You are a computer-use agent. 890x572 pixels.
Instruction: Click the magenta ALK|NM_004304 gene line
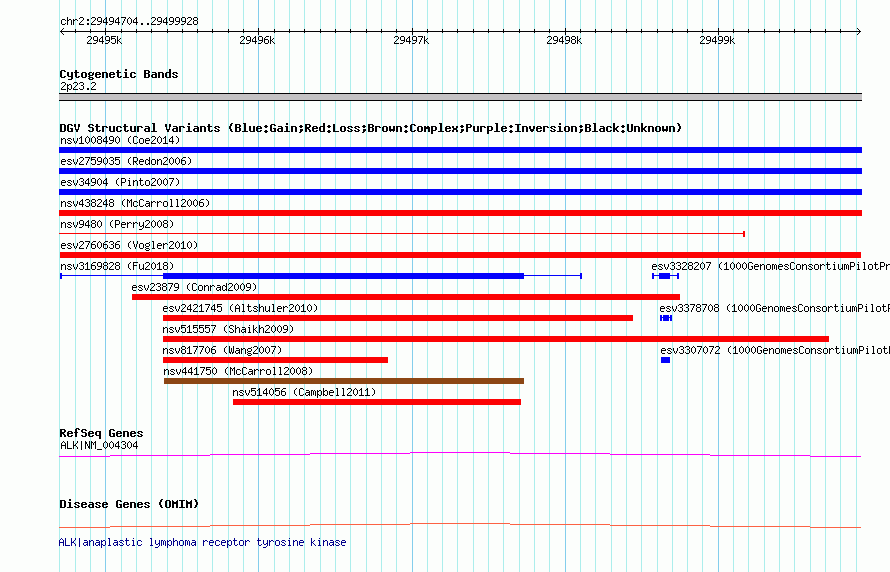(460, 454)
